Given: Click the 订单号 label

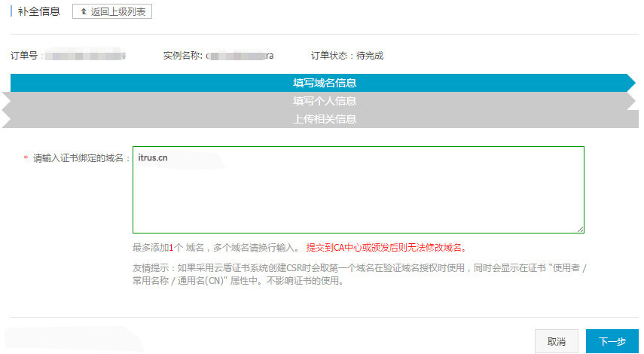Looking at the screenshot, I should point(24,56).
